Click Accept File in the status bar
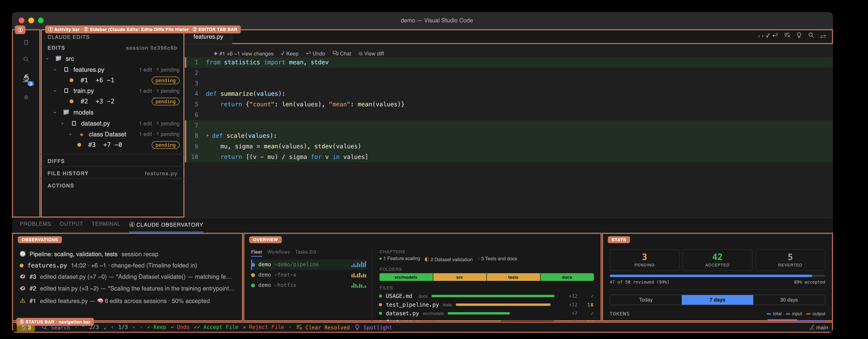 click(216, 327)
